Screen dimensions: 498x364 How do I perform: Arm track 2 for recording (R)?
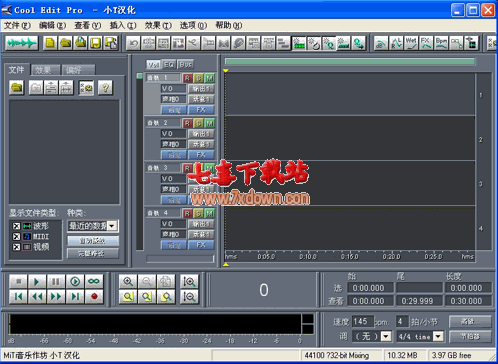[187, 124]
